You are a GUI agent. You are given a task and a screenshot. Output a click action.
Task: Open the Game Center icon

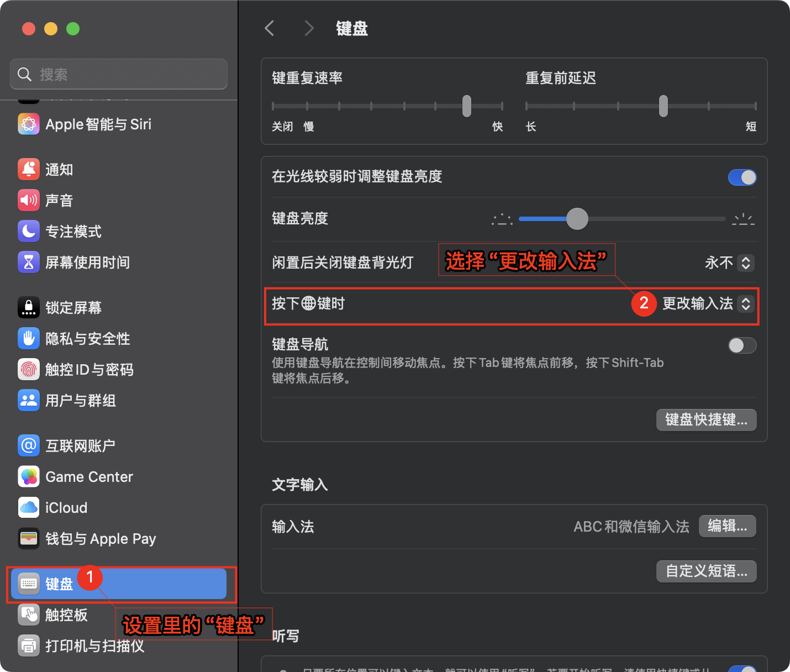pos(28,477)
